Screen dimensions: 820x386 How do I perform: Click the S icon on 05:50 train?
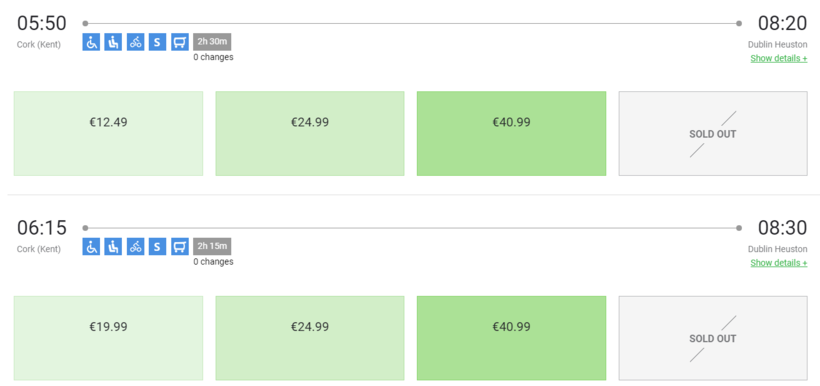(157, 42)
